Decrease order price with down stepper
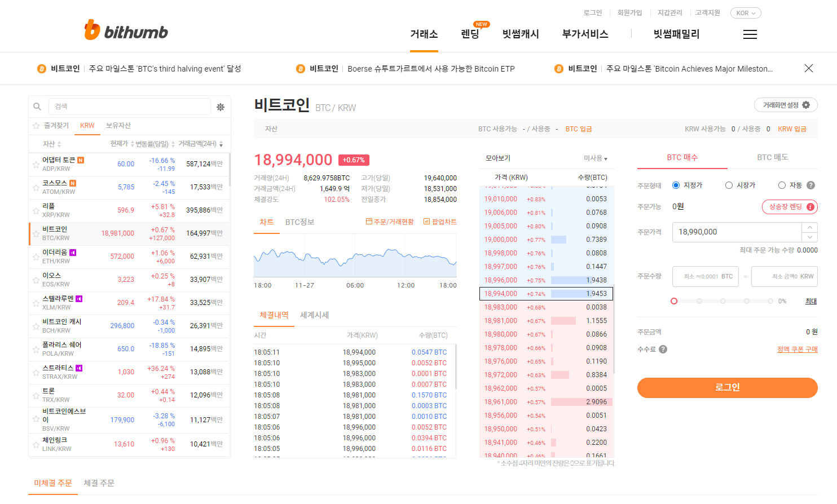This screenshot has width=837, height=504. point(810,237)
